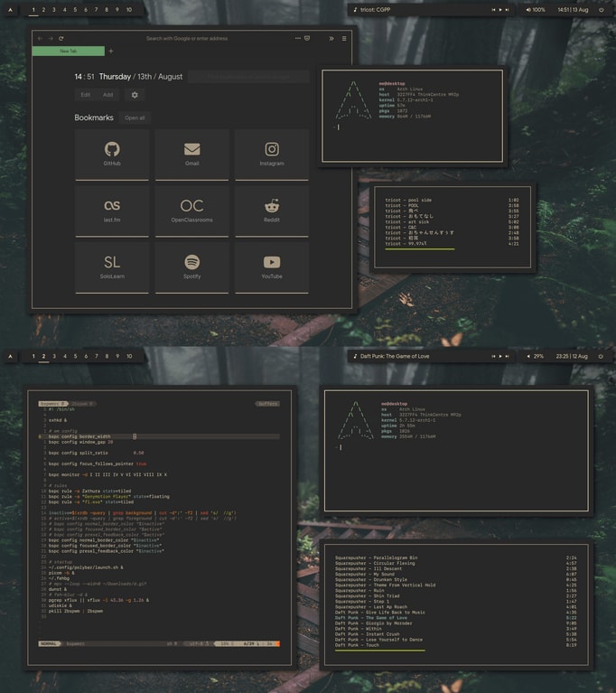
Task: Click the line bspc config focus_follows_pointer true
Action: click(98, 464)
